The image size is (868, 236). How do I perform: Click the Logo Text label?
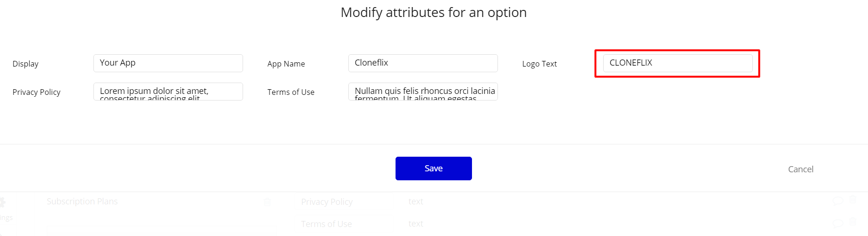pyautogui.click(x=539, y=64)
